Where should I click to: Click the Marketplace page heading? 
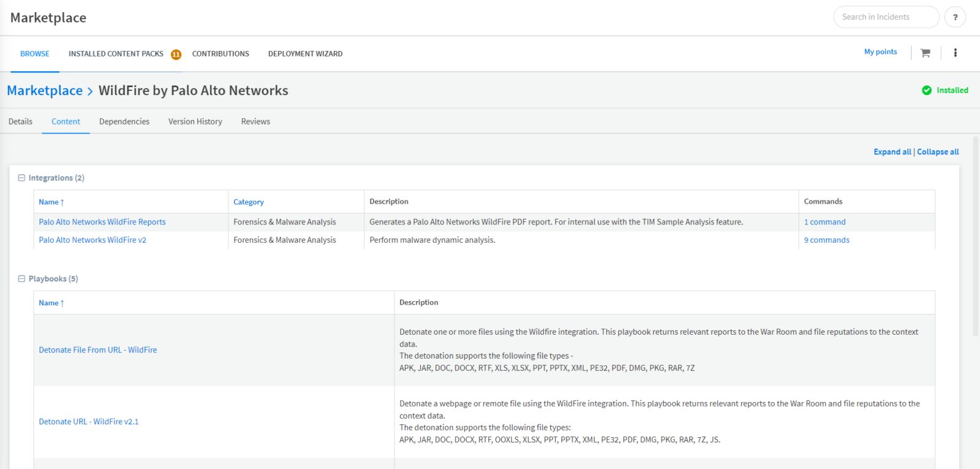point(48,18)
